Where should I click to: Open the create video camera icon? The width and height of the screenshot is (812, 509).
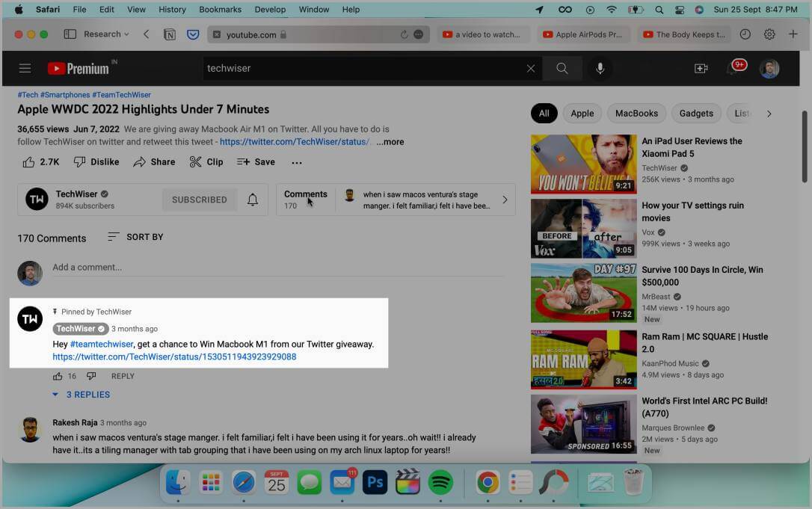point(701,68)
